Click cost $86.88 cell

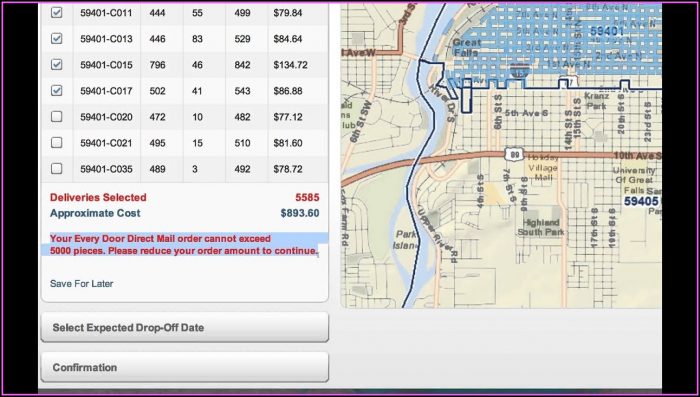point(288,91)
